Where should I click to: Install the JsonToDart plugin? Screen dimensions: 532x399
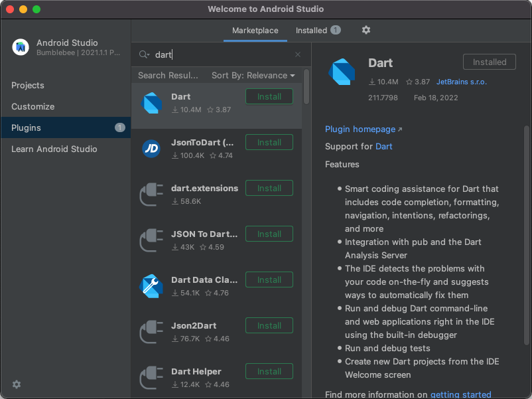click(x=269, y=142)
